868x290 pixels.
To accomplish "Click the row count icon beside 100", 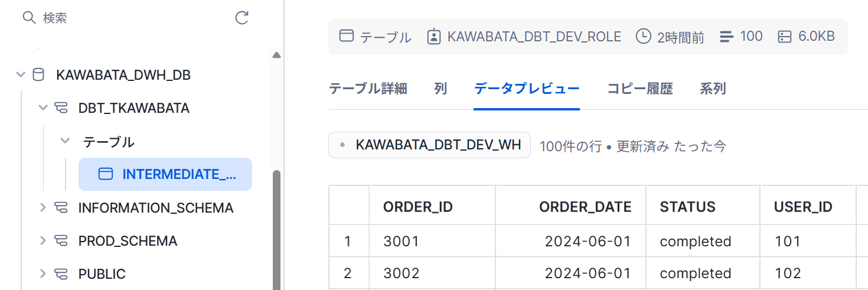I will [x=726, y=37].
